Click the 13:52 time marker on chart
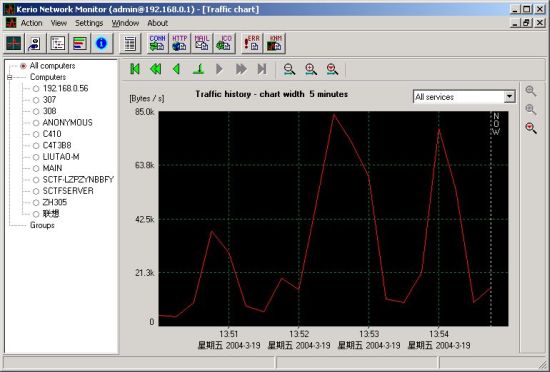 [299, 333]
